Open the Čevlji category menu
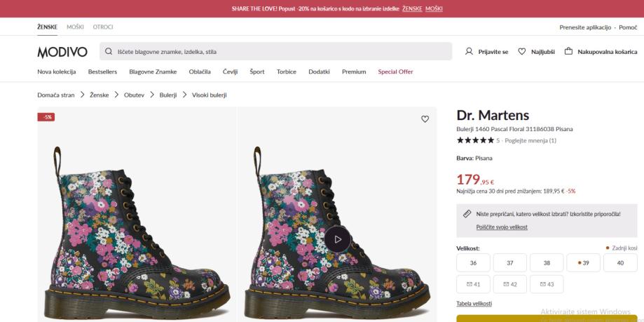 (x=231, y=72)
